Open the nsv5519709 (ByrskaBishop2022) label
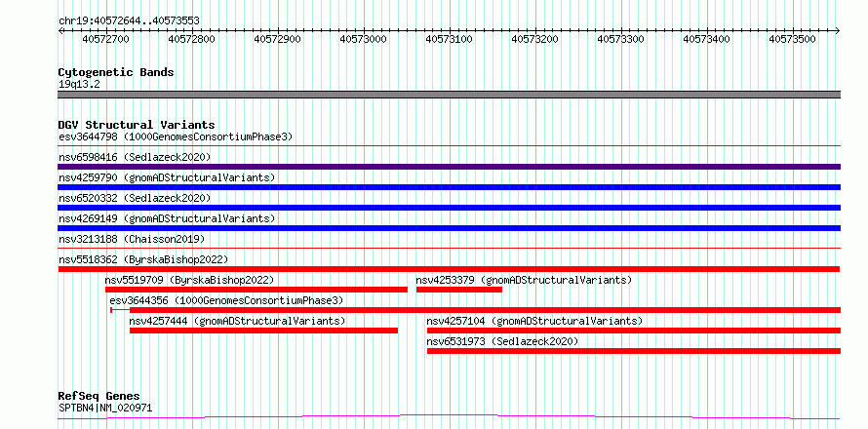The height and width of the screenshot is (429, 868). (x=190, y=280)
